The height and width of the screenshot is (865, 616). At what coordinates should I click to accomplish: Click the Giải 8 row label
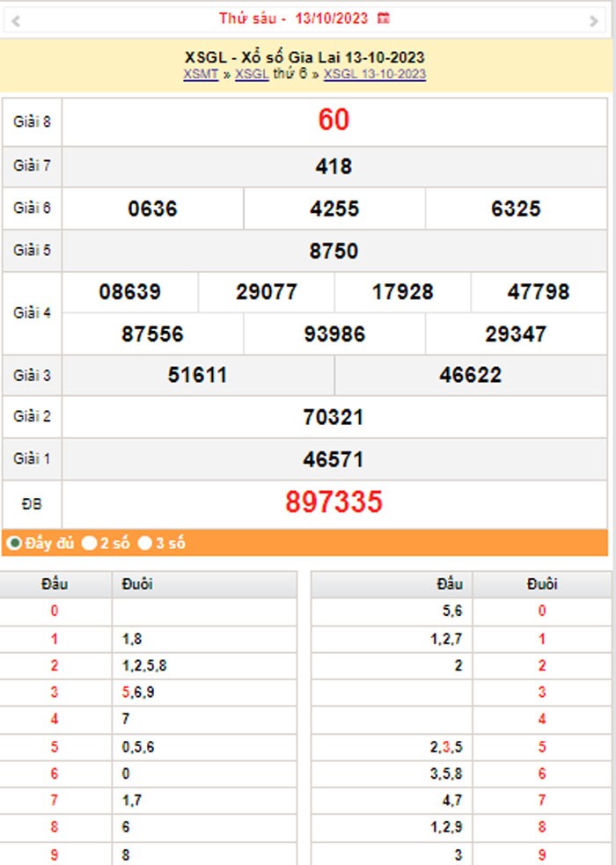[x=32, y=121]
